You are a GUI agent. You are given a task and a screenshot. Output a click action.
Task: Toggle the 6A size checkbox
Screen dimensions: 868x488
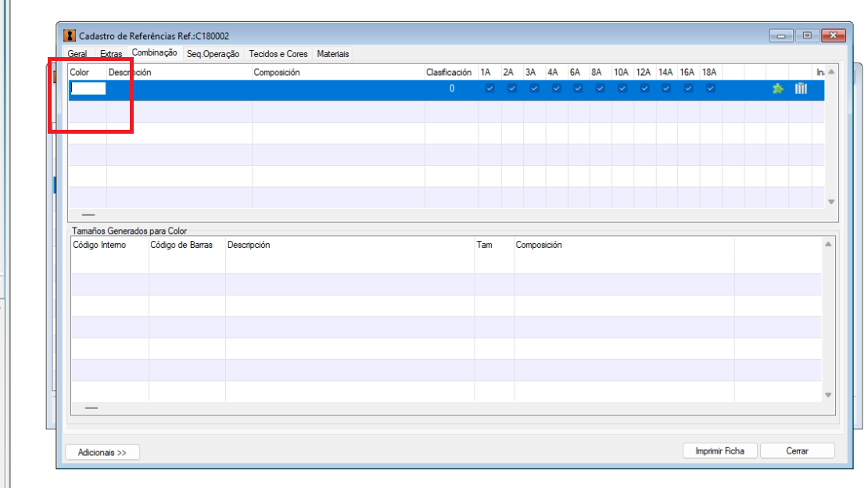coord(578,88)
